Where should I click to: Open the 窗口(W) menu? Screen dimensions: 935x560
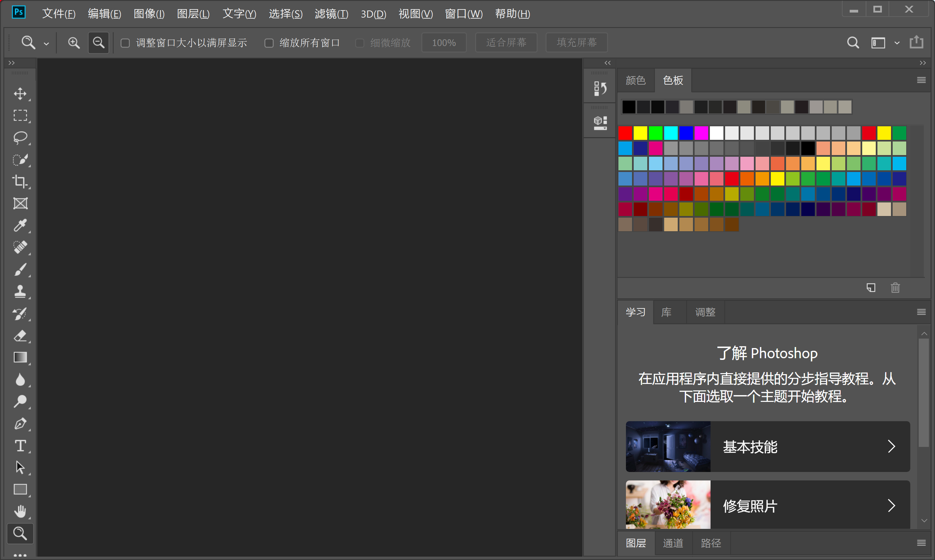coord(464,14)
